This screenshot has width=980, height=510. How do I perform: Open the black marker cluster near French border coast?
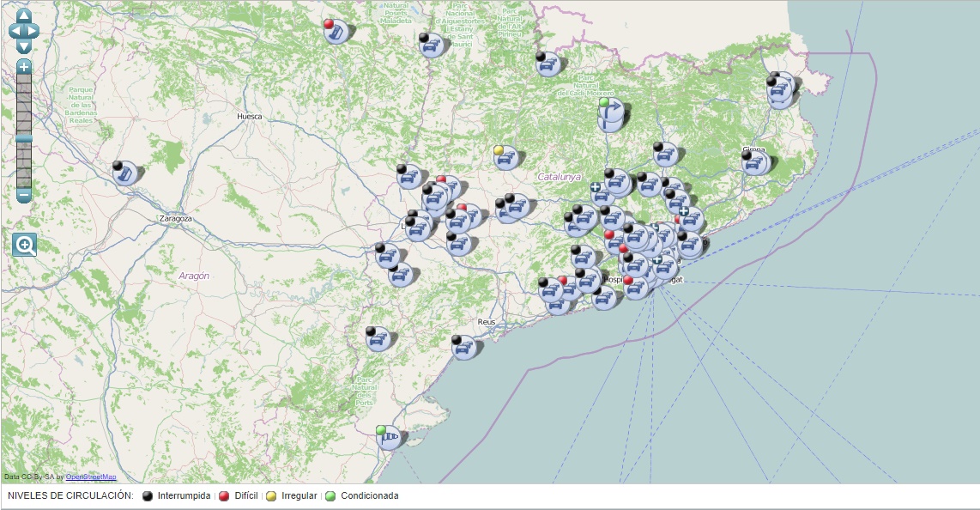(781, 91)
